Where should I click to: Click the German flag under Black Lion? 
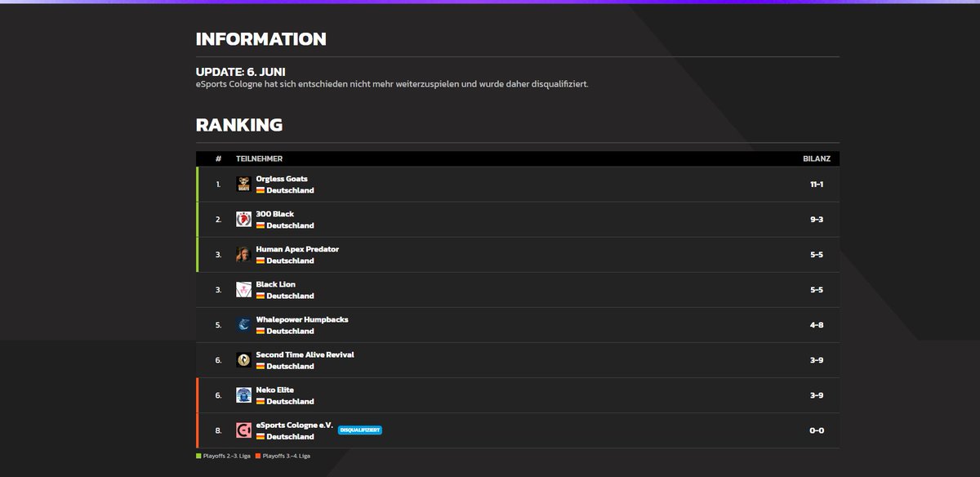(x=261, y=296)
